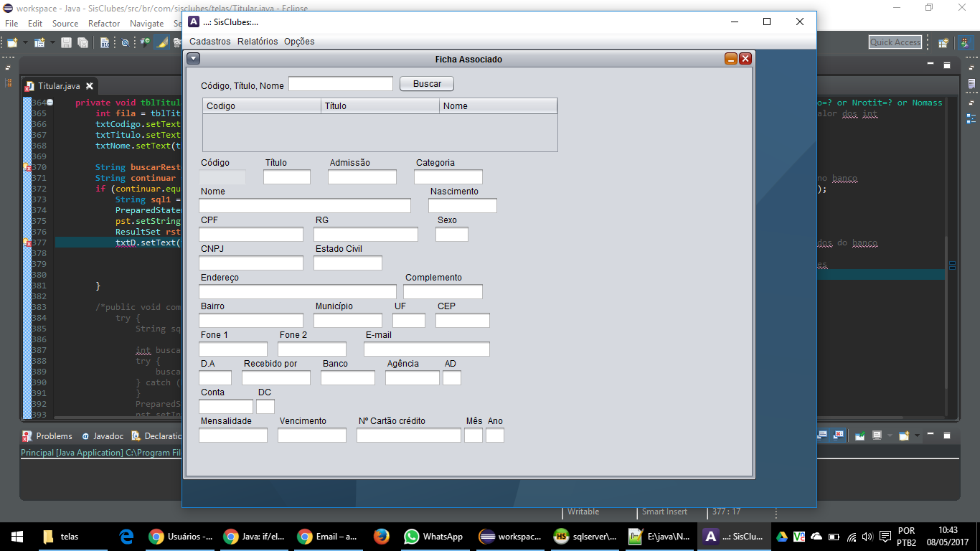Toggle the yellow highlighter icon in Eclipse toolbar
This screenshot has height=551, width=980.
pos(161,42)
